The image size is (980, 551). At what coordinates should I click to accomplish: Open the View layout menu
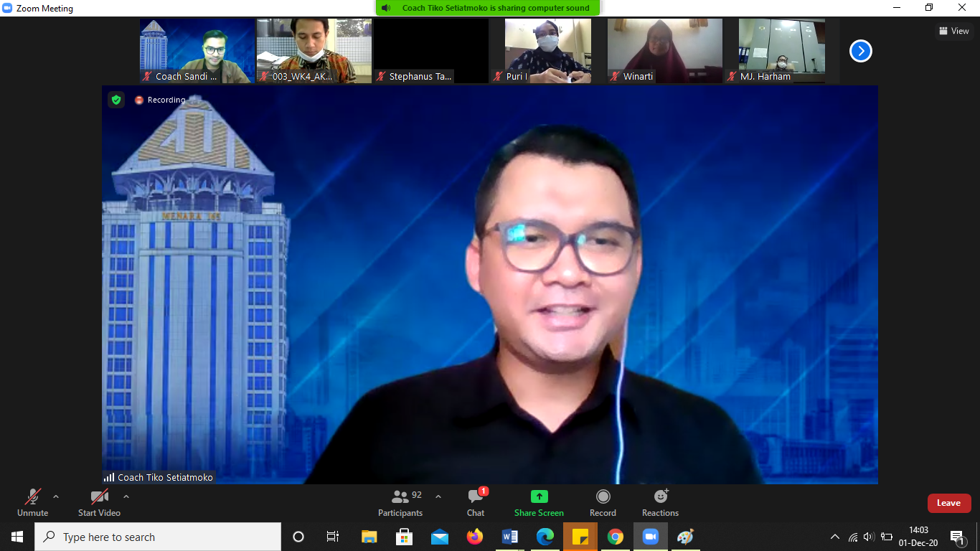click(953, 31)
